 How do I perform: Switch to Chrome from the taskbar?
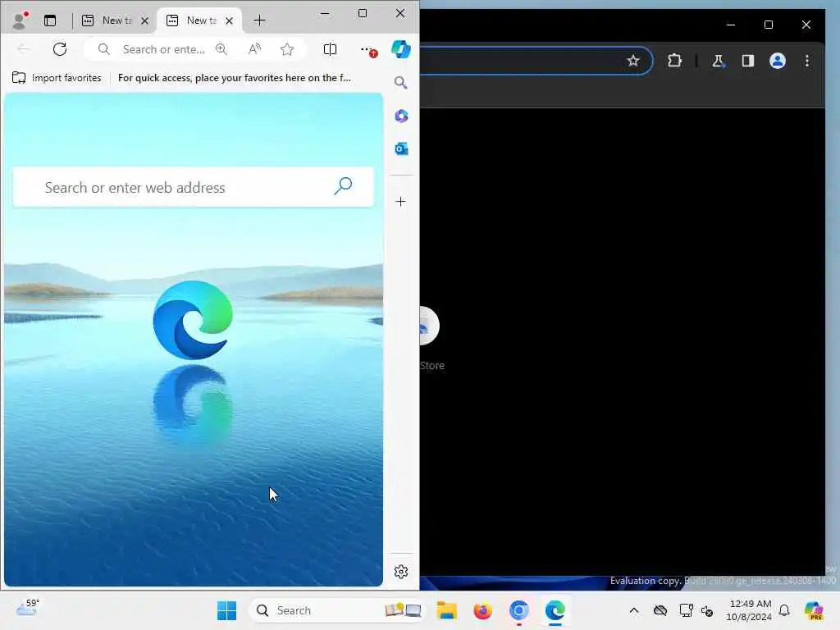point(518,610)
